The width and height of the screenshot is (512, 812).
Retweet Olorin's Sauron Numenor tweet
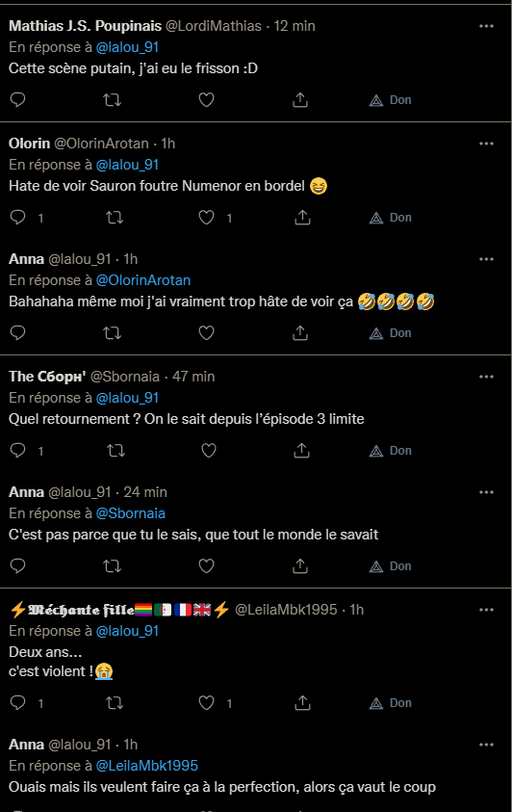(x=115, y=218)
